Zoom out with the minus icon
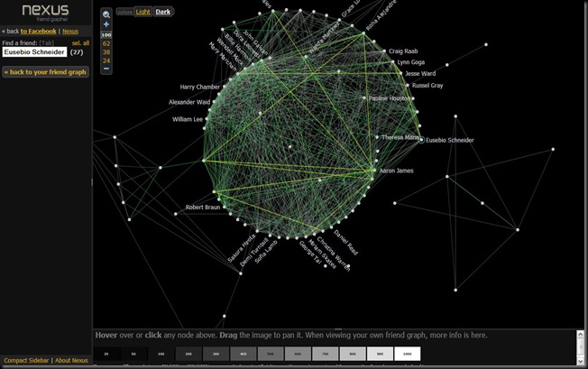 [106, 69]
